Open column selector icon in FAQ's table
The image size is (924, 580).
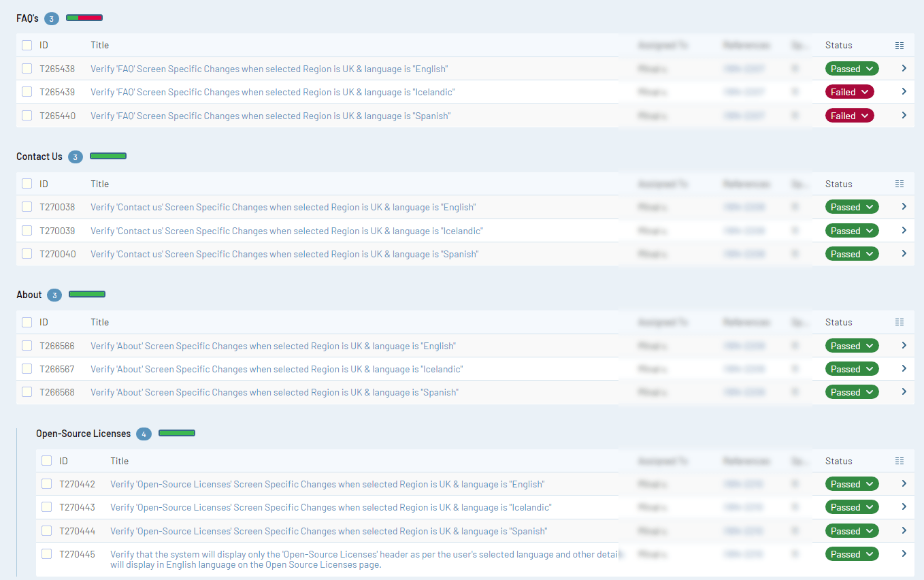pyautogui.click(x=900, y=46)
